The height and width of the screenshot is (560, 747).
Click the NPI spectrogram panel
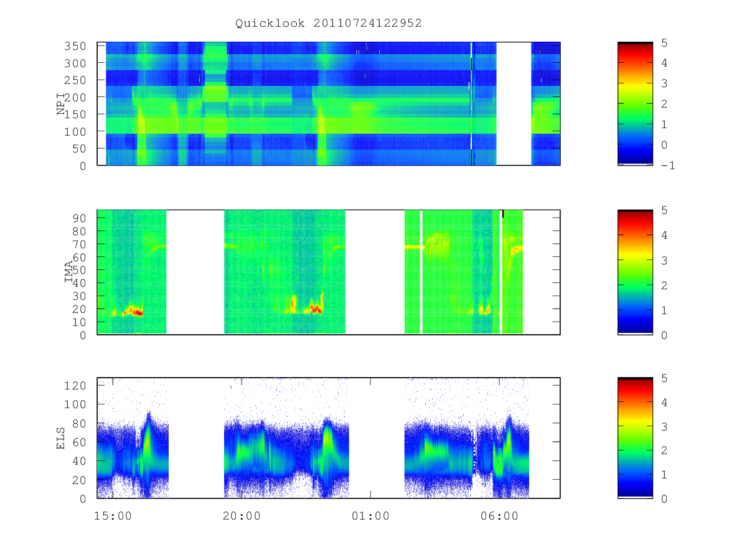pos(329,104)
